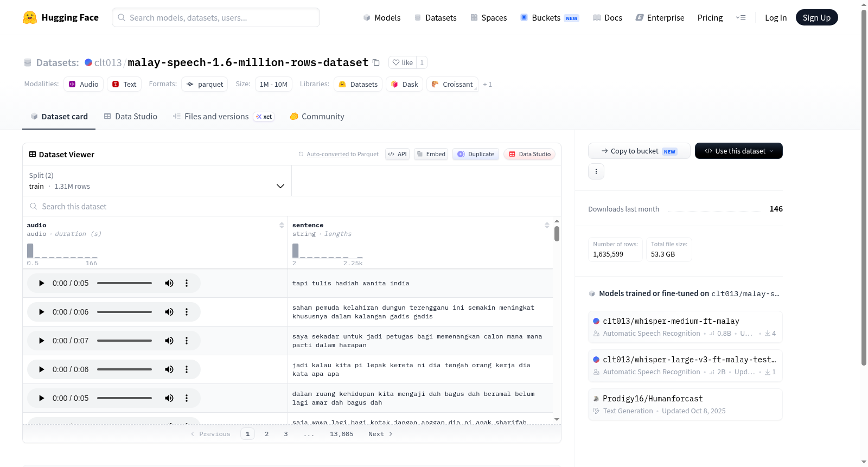Play the audio for 'dalam ruang kehidupan'
868x467 pixels.
(x=42, y=398)
